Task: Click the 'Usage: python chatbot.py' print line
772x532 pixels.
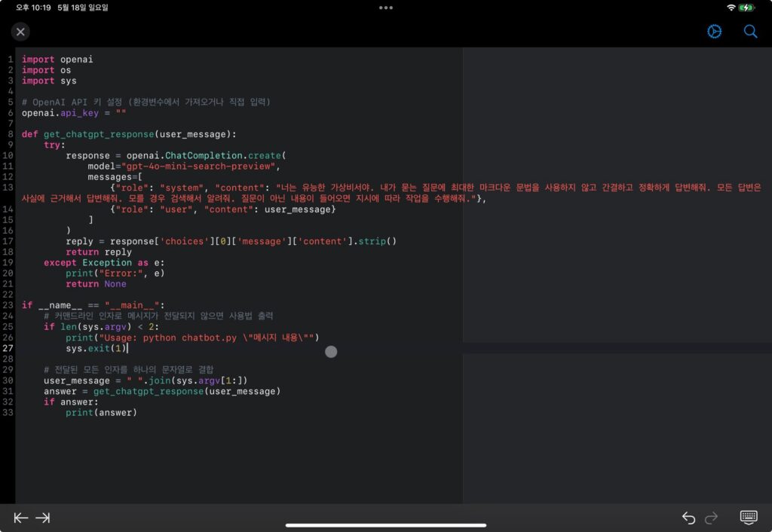Action: coord(192,338)
